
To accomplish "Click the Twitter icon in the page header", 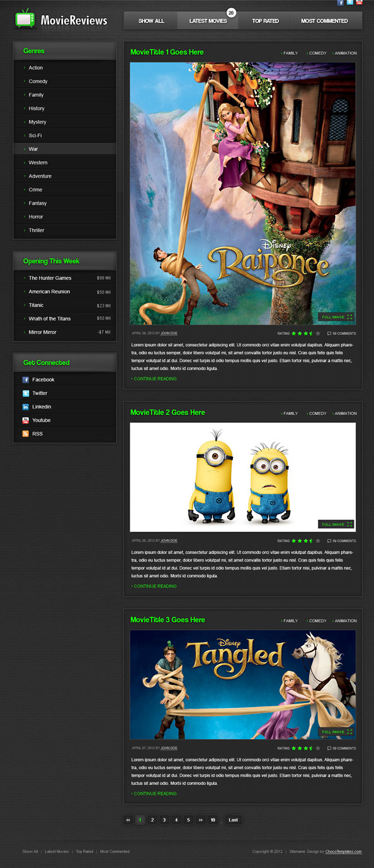I will coord(350,3).
